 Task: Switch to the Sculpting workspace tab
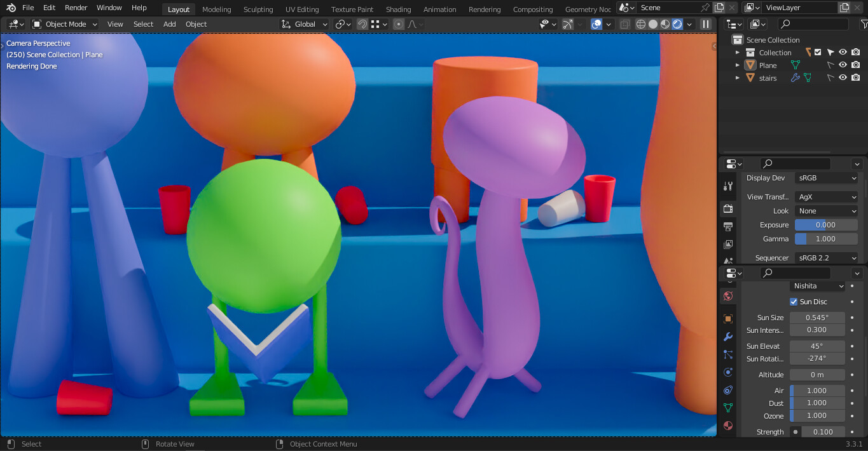258,10
